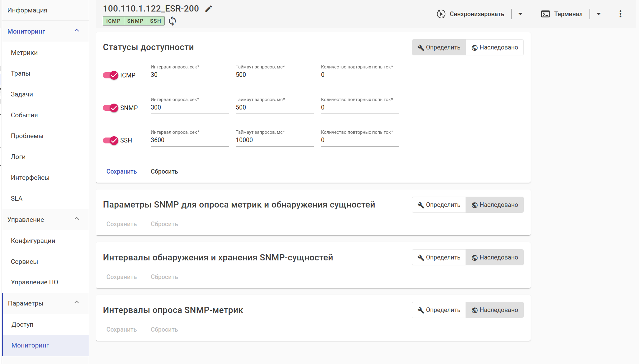Image resolution: width=639 pixels, height=364 pixels.
Task: Go to Конфигурации in the sidebar
Action: (33, 241)
